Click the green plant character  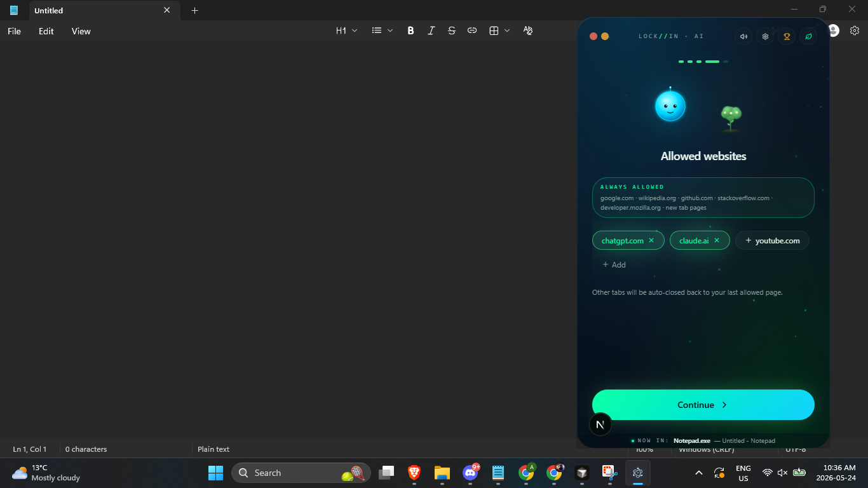[731, 118]
